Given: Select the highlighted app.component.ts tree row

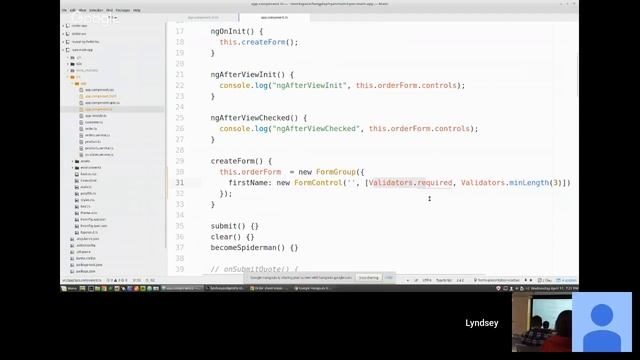Looking at the screenshot, I should pos(113,109).
